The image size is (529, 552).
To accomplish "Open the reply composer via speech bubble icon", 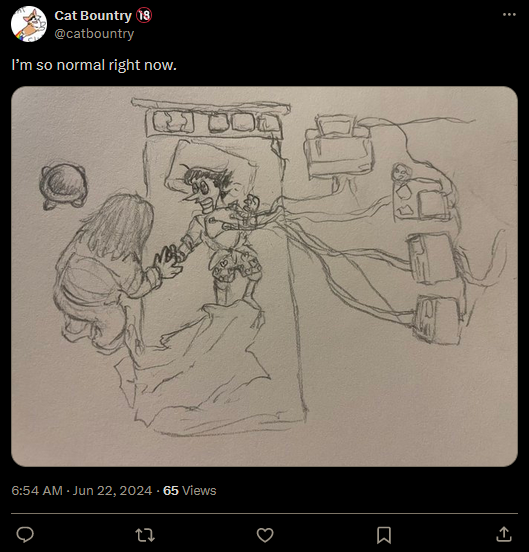I will (x=25, y=535).
